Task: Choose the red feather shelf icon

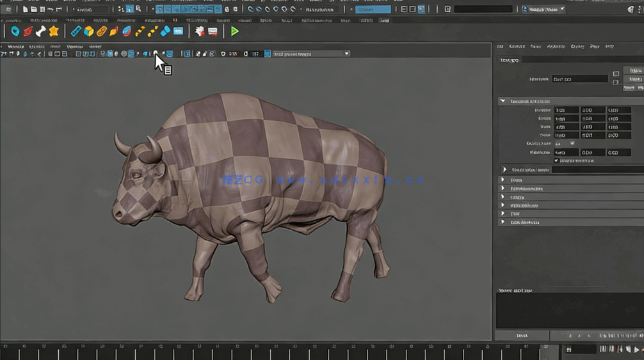Action: (x=28, y=31)
